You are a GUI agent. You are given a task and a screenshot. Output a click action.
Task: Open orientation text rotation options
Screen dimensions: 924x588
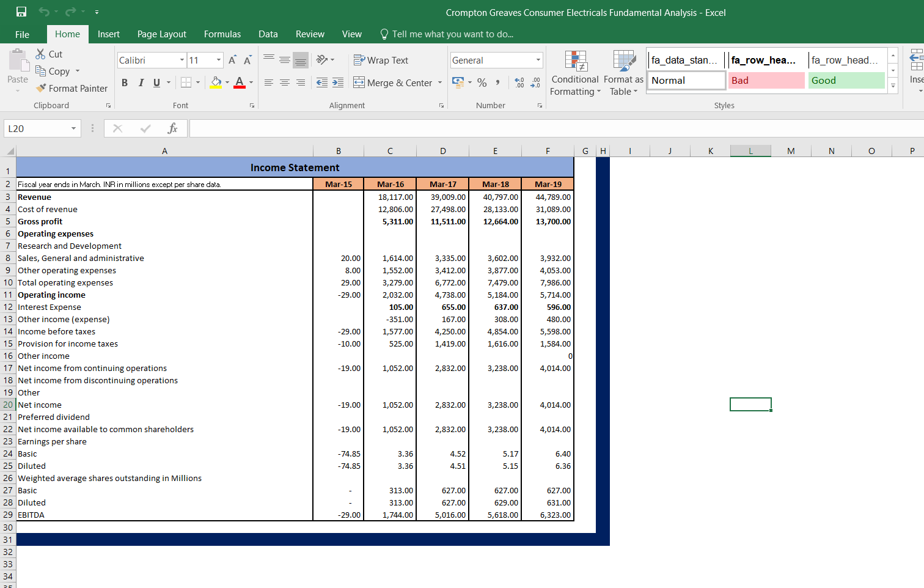pos(325,60)
